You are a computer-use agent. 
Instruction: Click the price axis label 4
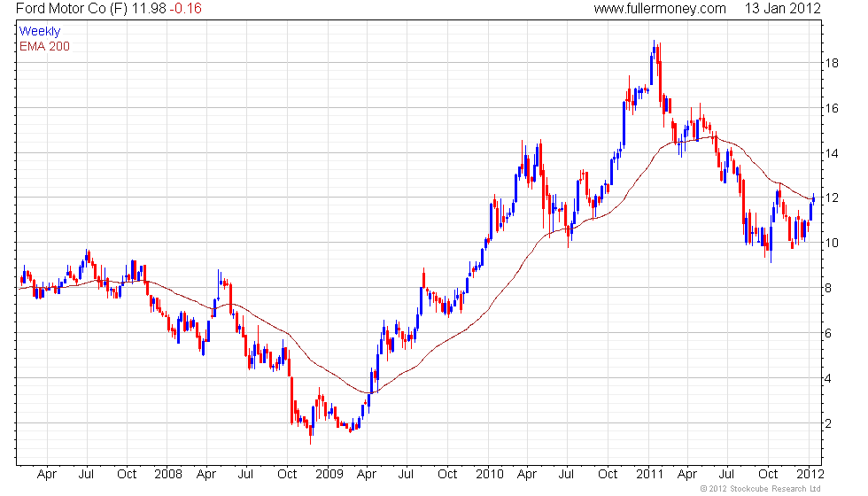tap(828, 379)
